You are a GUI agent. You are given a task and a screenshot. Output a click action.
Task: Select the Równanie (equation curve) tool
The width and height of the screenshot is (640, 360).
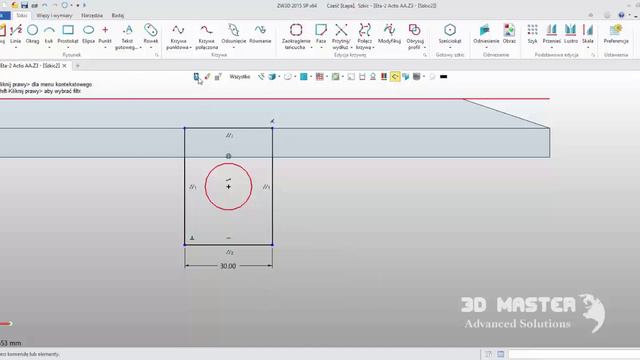coord(260,33)
